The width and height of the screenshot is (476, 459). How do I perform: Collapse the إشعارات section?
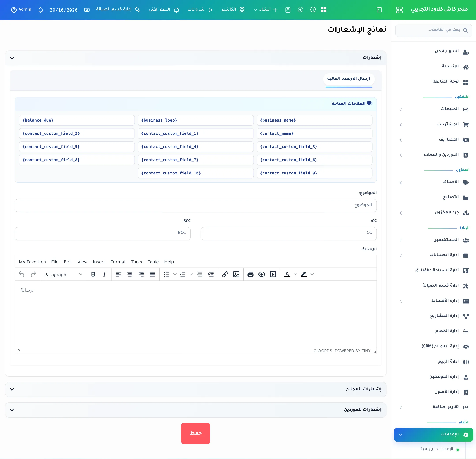pos(195,58)
